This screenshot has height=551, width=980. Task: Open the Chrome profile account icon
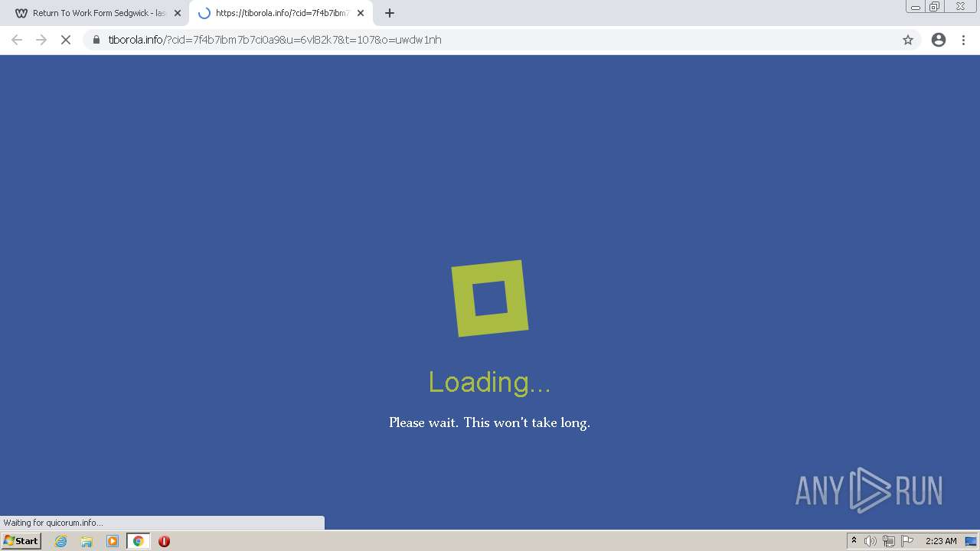(x=939, y=40)
